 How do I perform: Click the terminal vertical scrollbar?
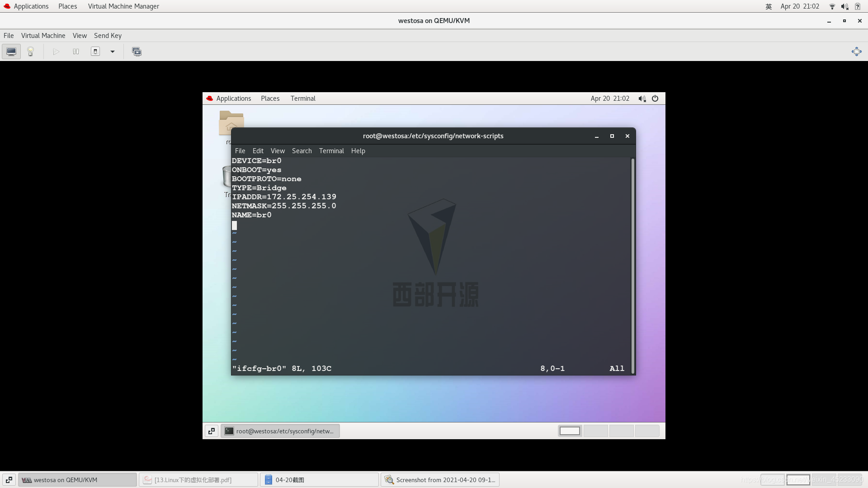633,266
